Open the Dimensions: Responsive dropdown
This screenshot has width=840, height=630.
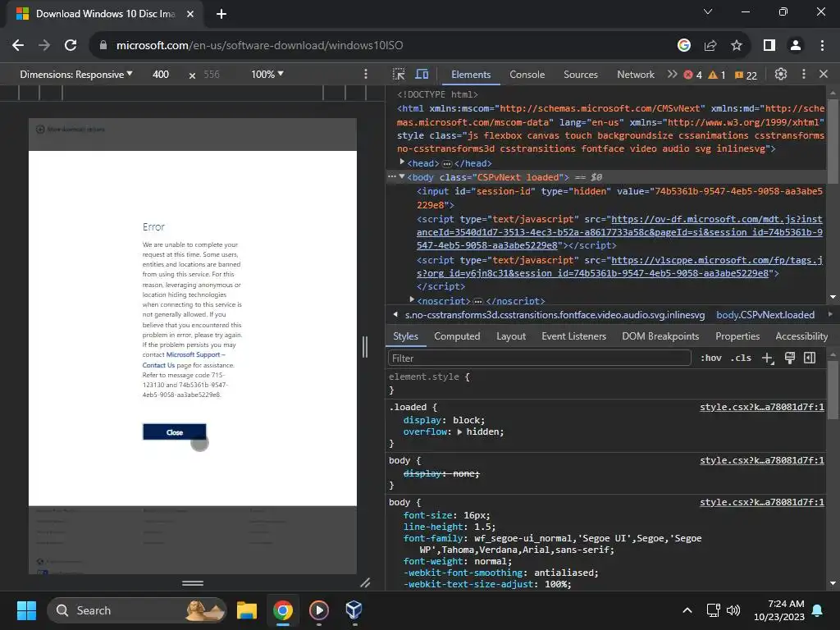[76, 75]
